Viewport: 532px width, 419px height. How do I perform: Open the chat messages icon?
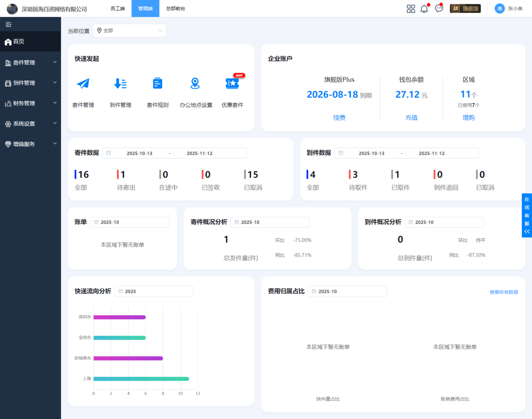(x=439, y=9)
